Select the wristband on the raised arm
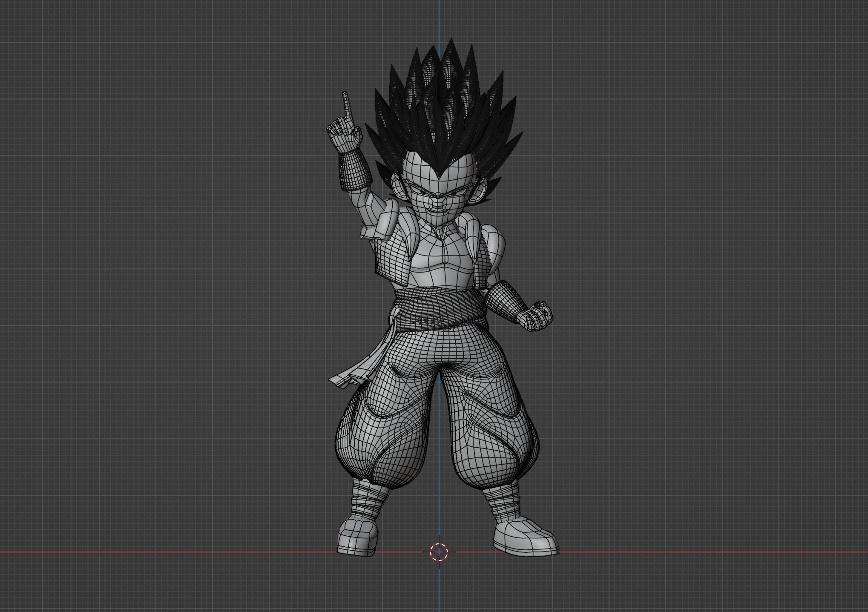Screen dimensions: 868x612 [x=355, y=170]
